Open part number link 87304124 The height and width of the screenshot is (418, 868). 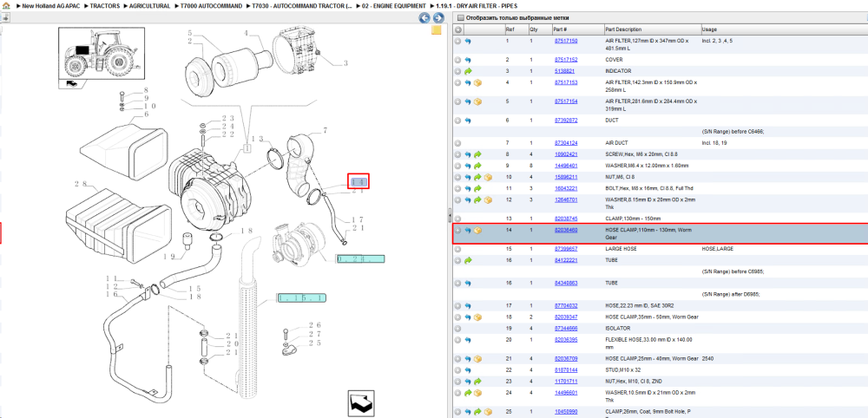pos(566,142)
